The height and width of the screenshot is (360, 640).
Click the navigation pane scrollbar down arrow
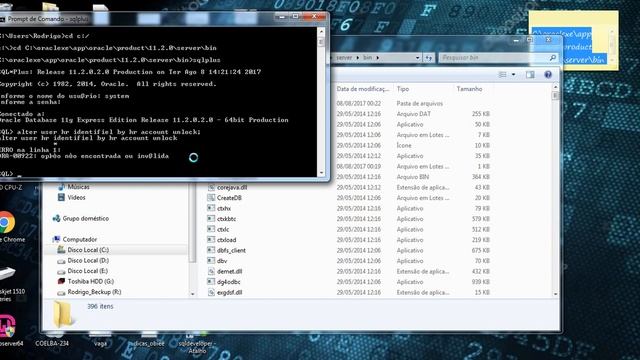coord(192,294)
